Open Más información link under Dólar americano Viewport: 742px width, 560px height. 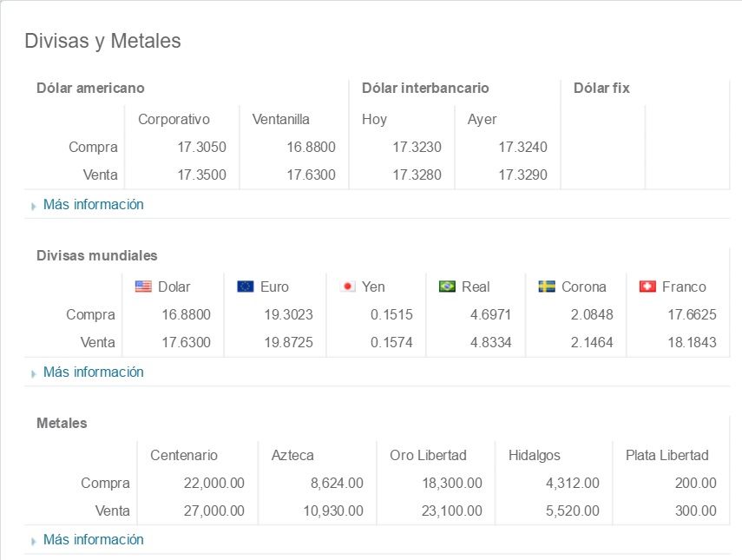tap(92, 204)
